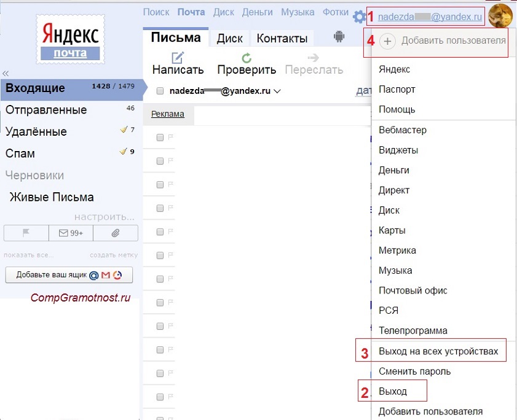Open the Живые Письма folder
The image size is (517, 420).
[52, 197]
